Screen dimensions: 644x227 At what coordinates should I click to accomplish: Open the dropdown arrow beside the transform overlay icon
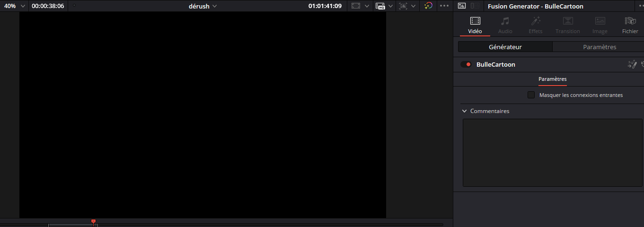click(x=414, y=6)
